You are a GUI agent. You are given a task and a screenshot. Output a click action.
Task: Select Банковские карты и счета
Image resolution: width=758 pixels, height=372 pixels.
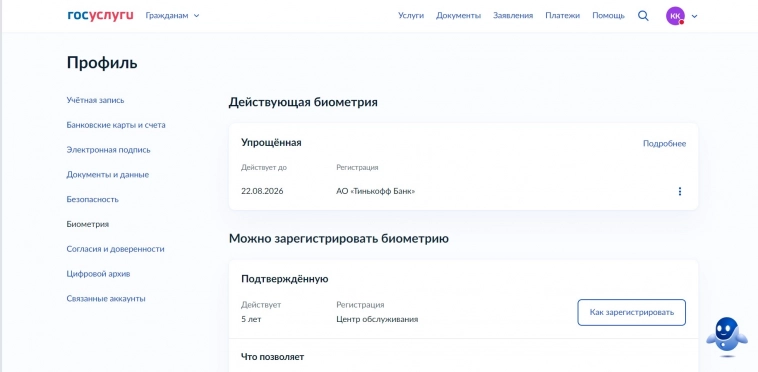[116, 125]
